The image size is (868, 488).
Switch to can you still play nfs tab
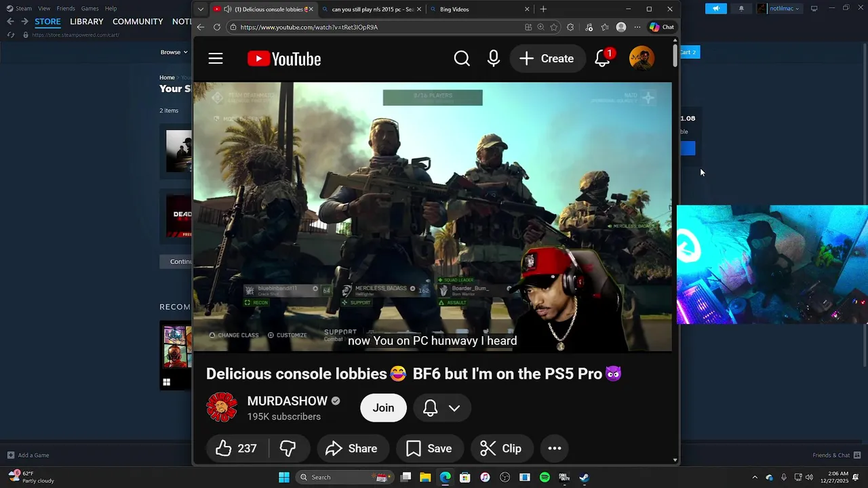coord(372,9)
